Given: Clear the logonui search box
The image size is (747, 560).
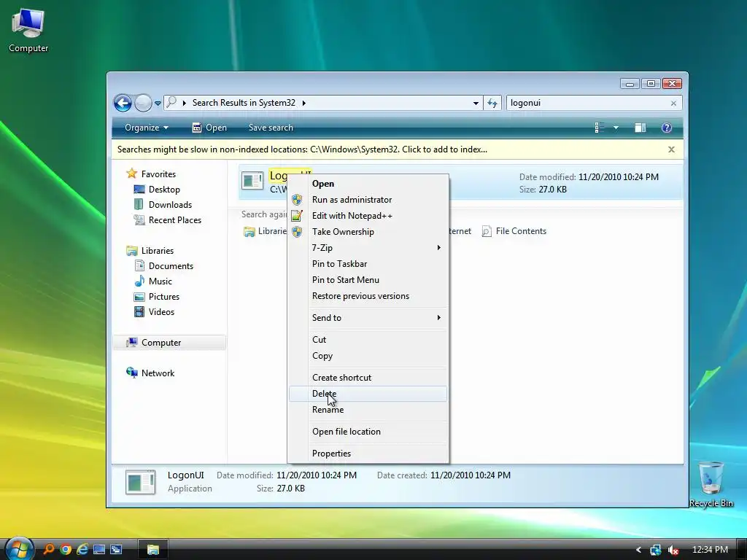Looking at the screenshot, I should (673, 104).
